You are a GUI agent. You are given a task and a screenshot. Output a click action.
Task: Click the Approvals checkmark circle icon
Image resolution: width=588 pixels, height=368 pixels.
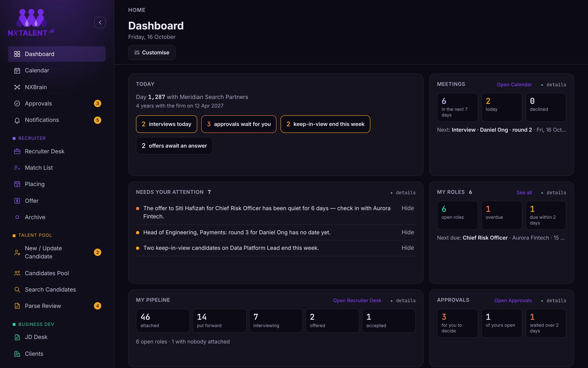tap(17, 104)
